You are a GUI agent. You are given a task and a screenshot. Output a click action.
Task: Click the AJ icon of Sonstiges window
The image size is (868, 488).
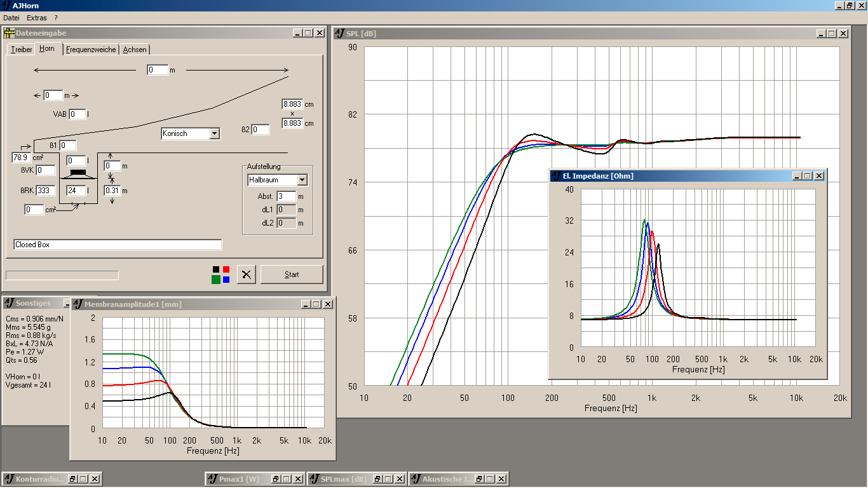click(10, 304)
